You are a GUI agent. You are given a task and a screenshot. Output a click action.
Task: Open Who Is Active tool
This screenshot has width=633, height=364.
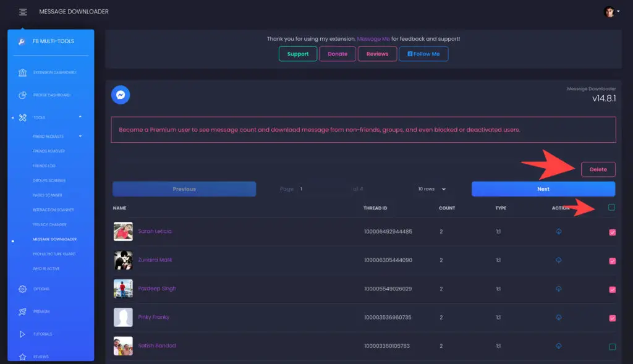pyautogui.click(x=46, y=269)
